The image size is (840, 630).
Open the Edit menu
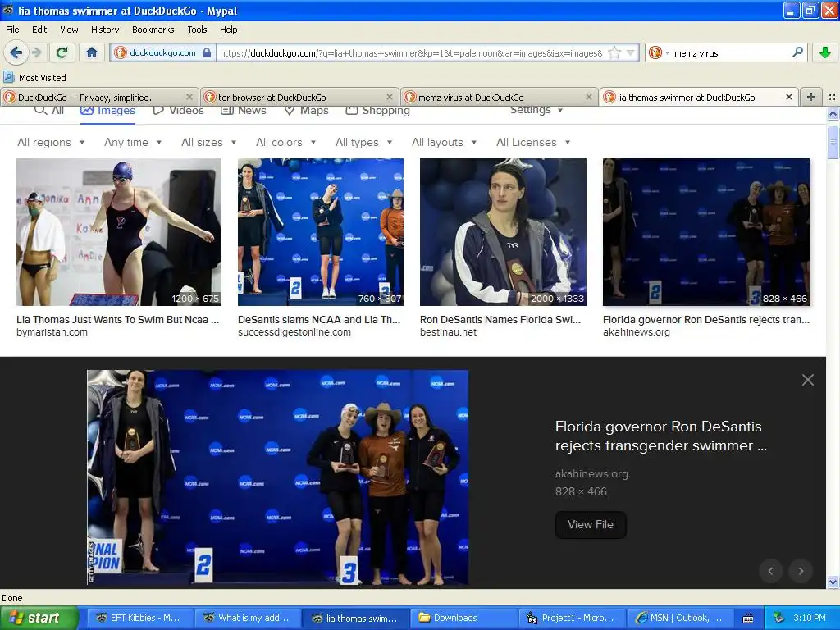click(39, 30)
